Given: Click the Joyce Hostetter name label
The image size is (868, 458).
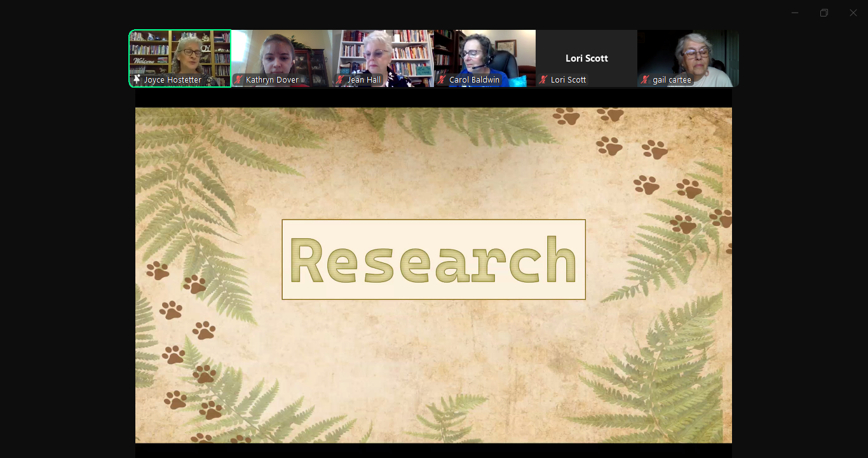Looking at the screenshot, I should click(172, 80).
